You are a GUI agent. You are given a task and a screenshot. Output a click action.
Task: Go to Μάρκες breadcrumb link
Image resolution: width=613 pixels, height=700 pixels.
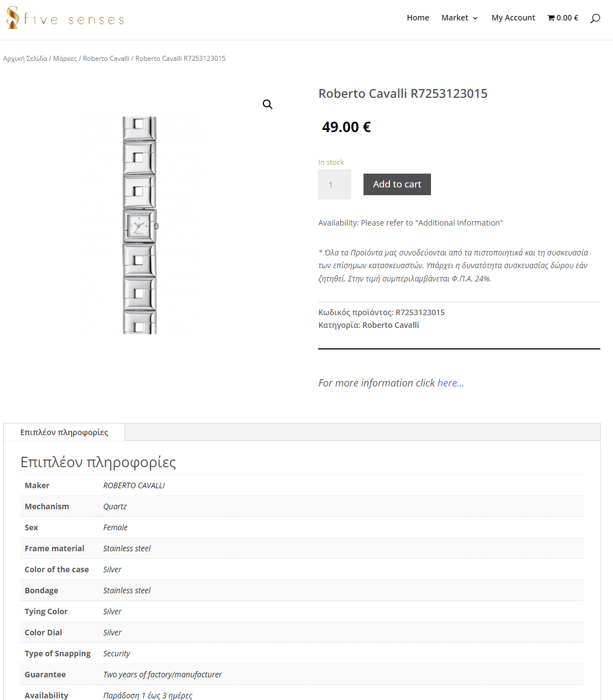pyautogui.click(x=65, y=59)
